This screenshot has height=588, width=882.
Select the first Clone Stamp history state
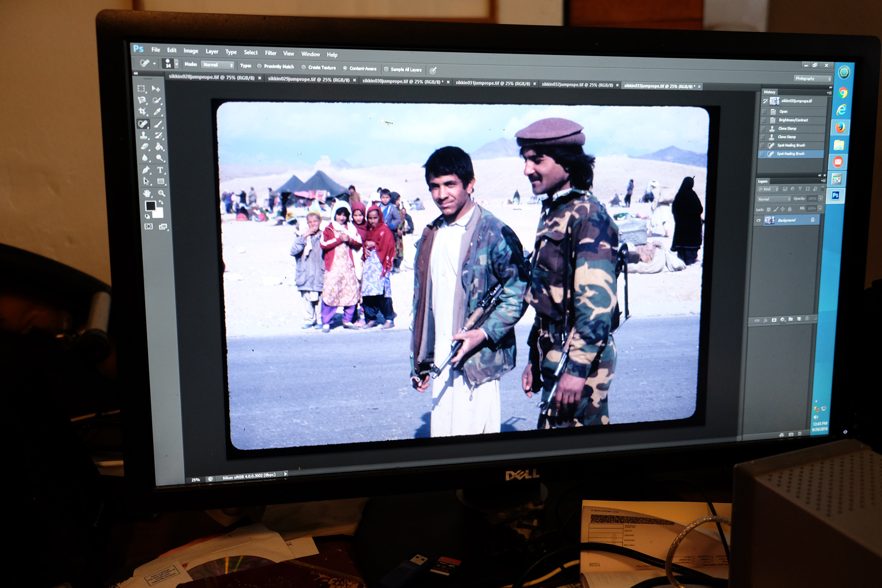793,128
